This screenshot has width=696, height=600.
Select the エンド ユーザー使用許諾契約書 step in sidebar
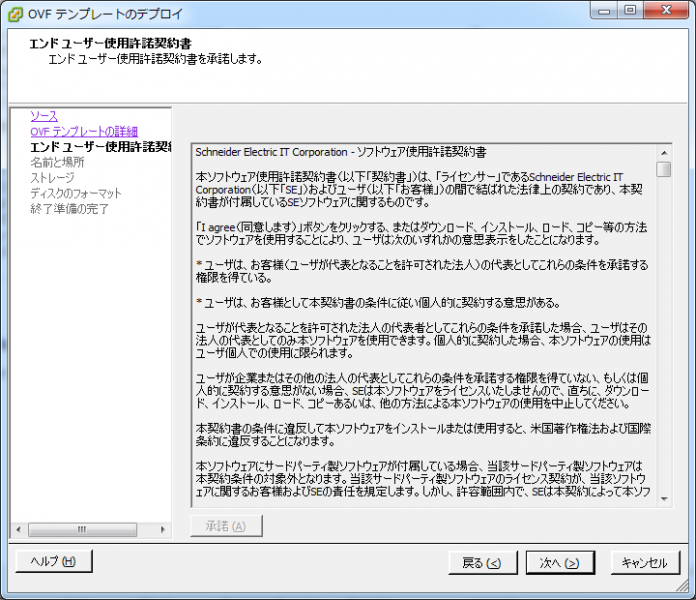[x=101, y=147]
